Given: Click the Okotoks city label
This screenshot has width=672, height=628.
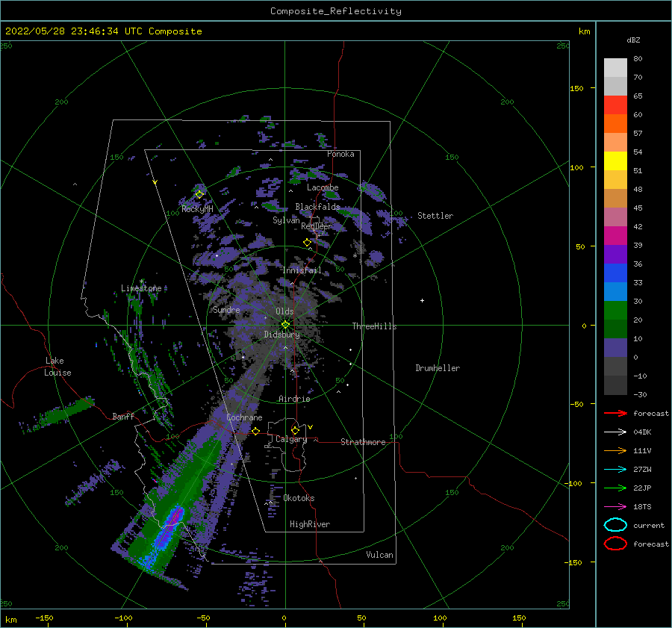Looking at the screenshot, I should point(299,498).
